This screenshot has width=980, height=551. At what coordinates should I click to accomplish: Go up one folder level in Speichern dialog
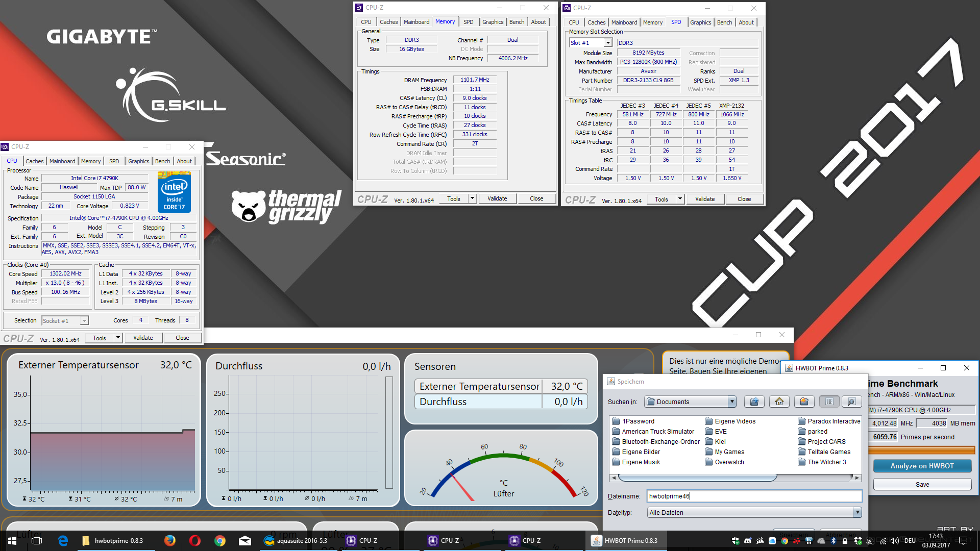(754, 402)
